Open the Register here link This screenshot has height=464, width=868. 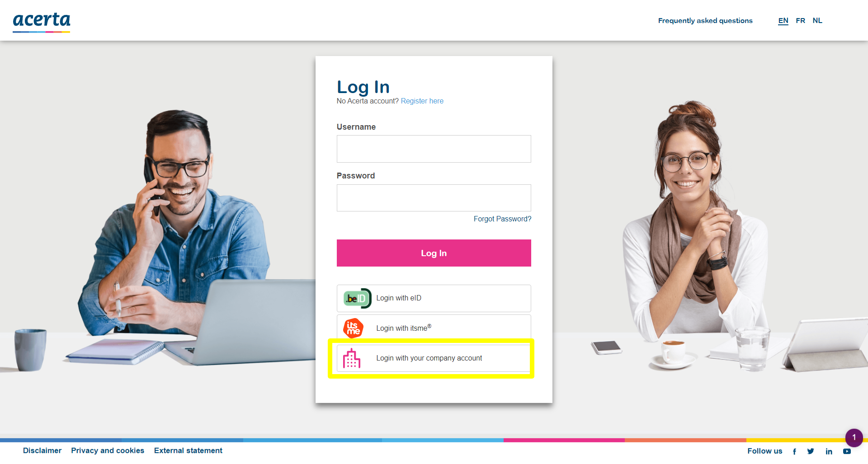point(422,101)
